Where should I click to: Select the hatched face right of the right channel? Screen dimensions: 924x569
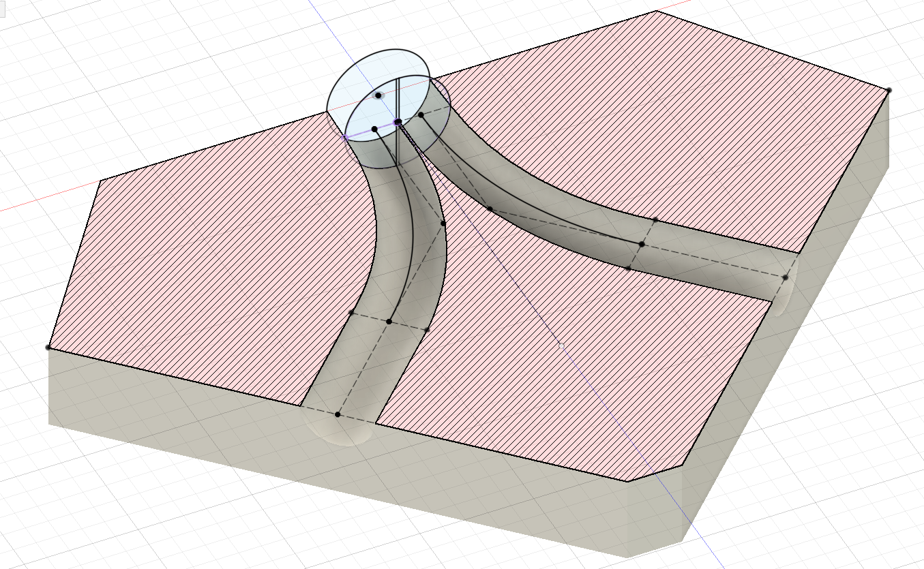[655, 129]
